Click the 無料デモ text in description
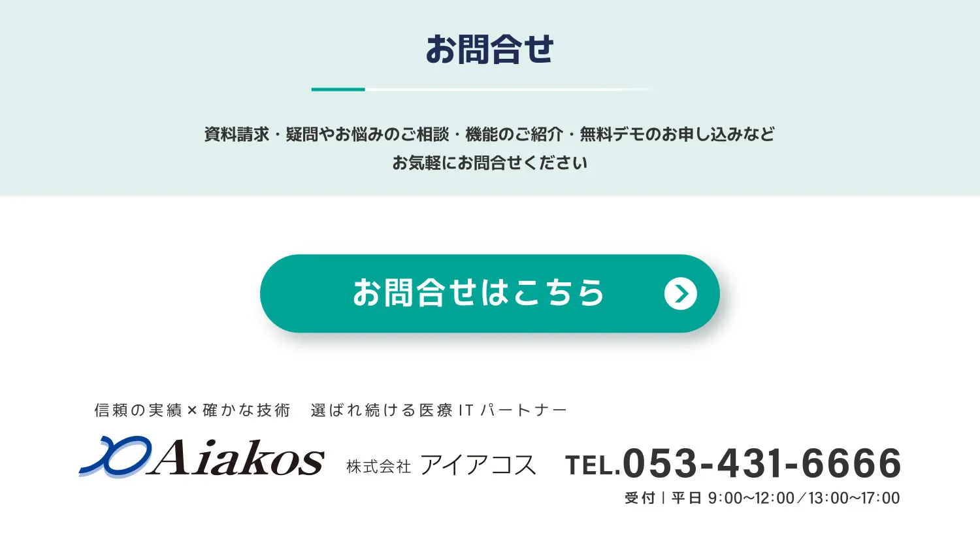980x543 pixels. 620,135
